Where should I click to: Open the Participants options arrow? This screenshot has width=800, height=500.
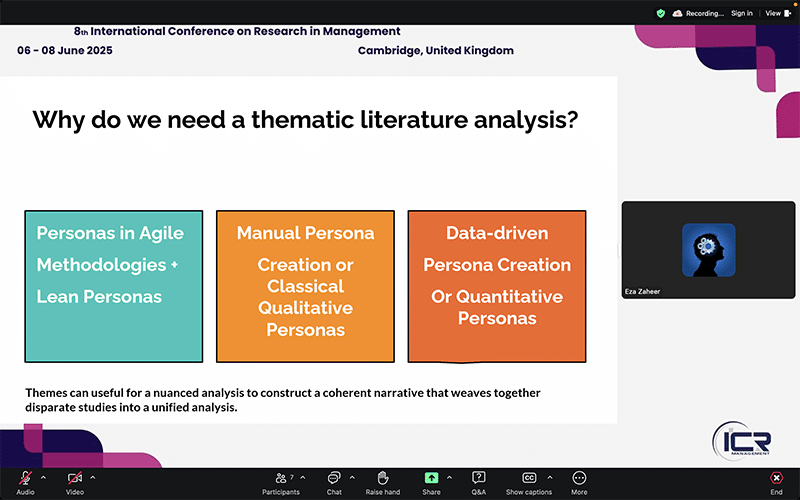[x=303, y=476]
